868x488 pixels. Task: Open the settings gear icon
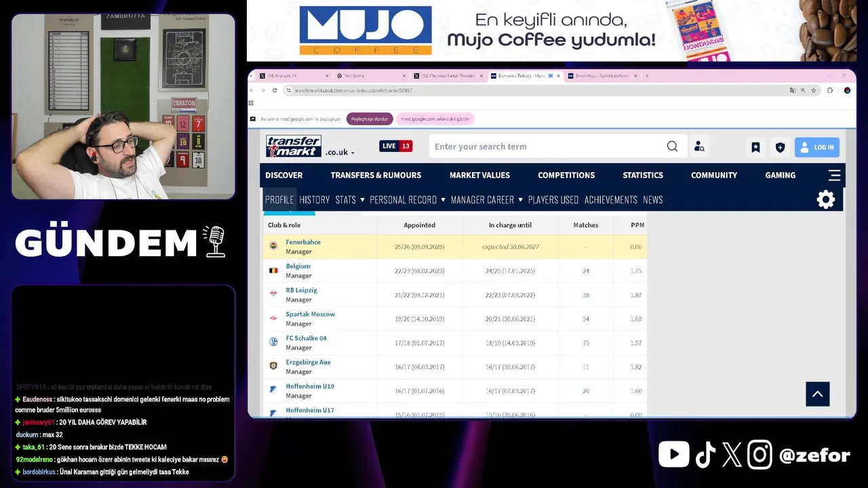pyautogui.click(x=826, y=199)
